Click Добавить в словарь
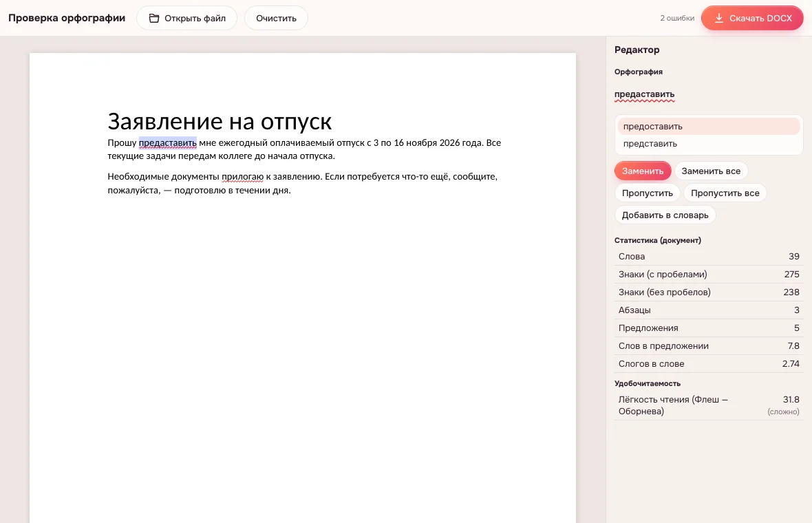Image resolution: width=812 pixels, height=523 pixels. pyautogui.click(x=665, y=215)
